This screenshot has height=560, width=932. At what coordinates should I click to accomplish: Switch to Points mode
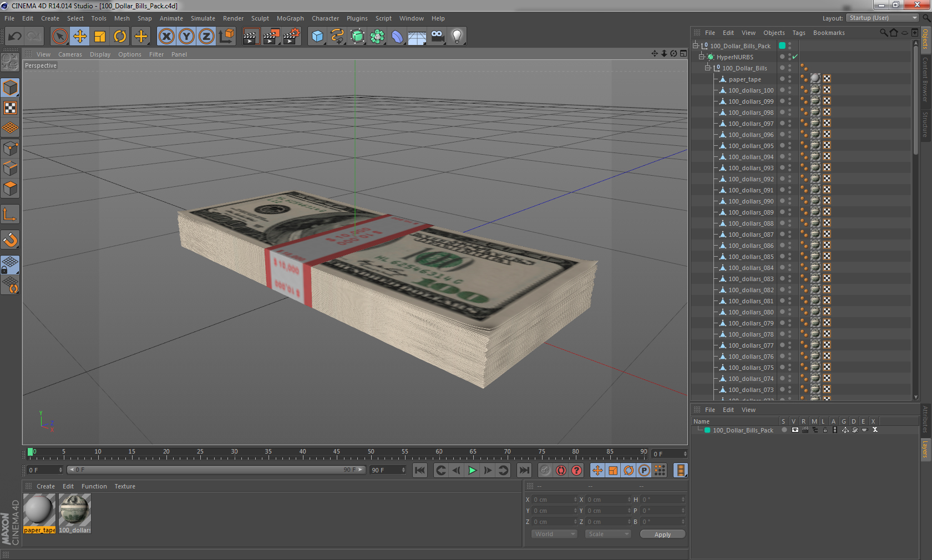[10, 149]
